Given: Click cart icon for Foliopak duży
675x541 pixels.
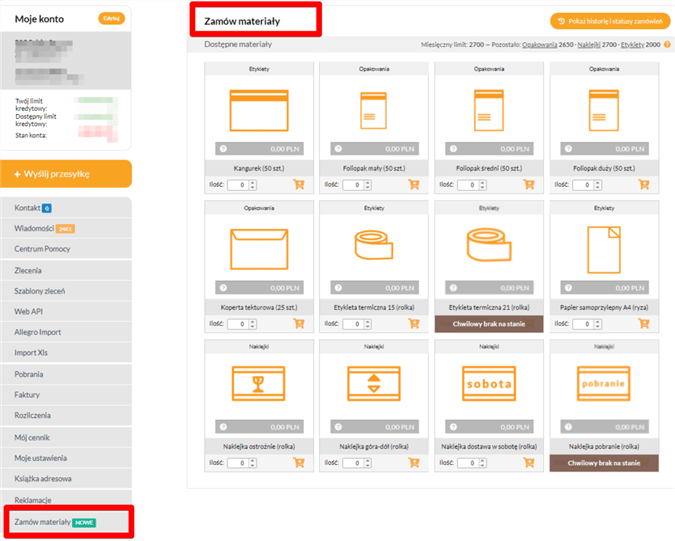Looking at the screenshot, I should click(x=644, y=185).
